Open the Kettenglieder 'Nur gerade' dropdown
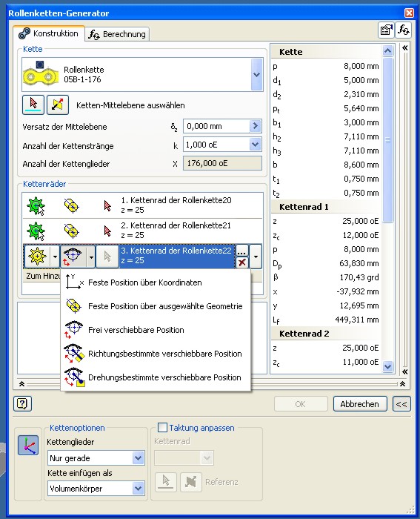Screen dimensions: 420x519 point(139,458)
